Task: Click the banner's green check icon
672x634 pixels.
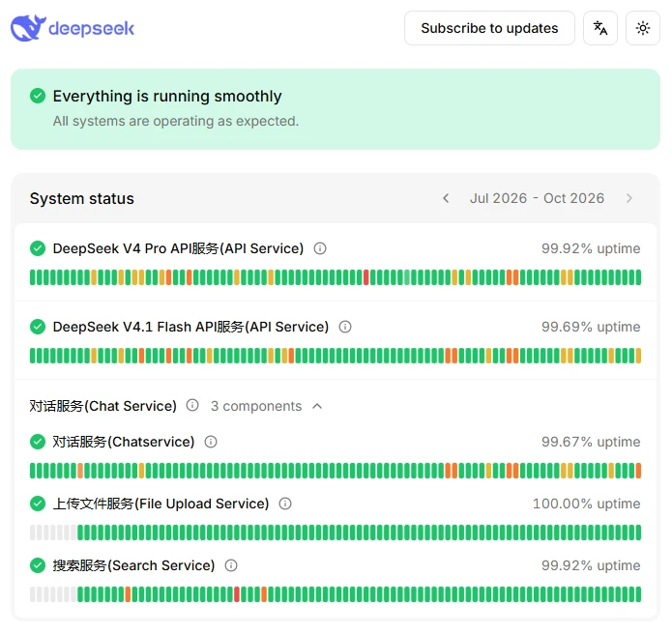Action: (x=38, y=96)
